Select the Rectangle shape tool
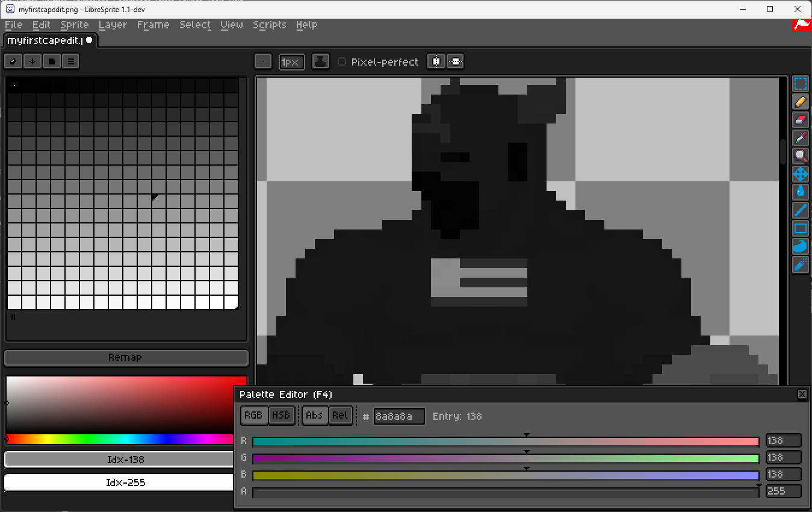 point(800,228)
